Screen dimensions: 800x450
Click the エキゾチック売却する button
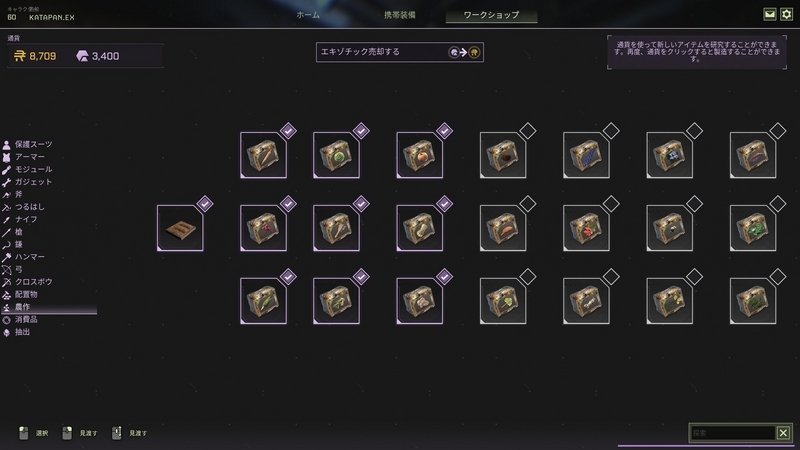(x=400, y=52)
